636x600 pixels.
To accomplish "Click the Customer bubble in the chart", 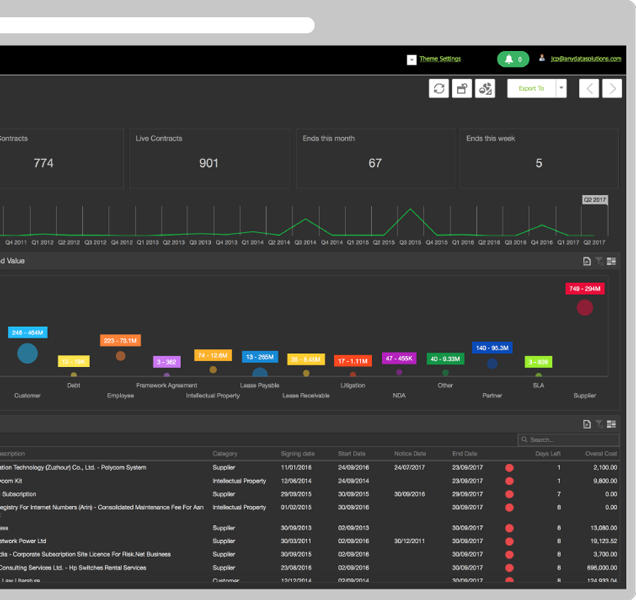I will pyautogui.click(x=28, y=353).
